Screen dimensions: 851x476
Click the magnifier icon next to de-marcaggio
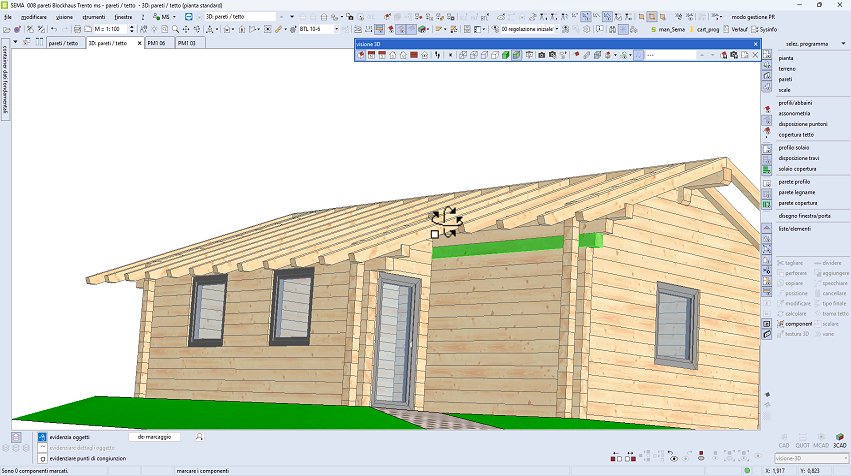pos(200,437)
